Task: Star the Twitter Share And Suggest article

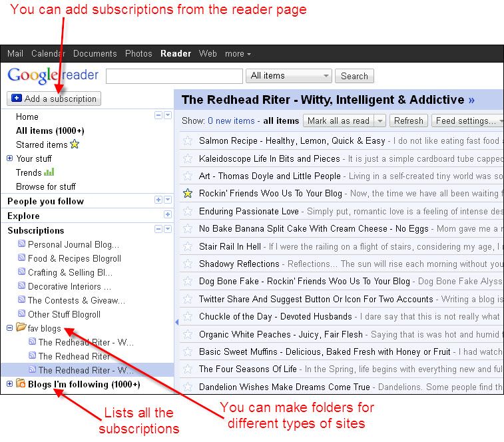Action: [187, 299]
